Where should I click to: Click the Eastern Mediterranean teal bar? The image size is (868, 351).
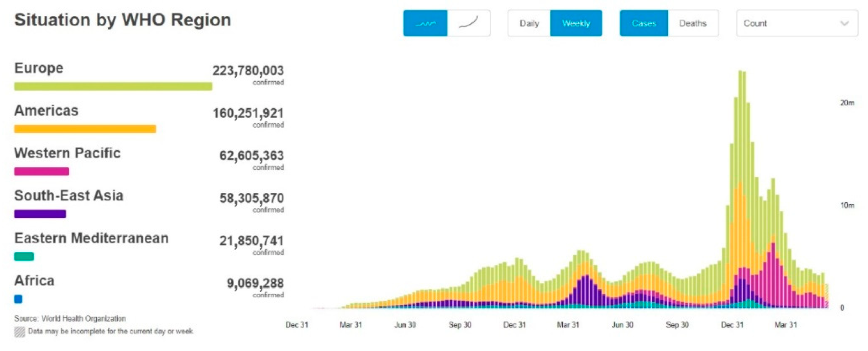point(24,256)
